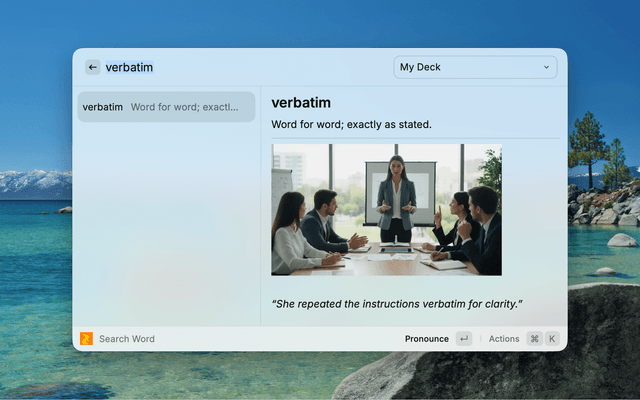Viewport: 640px width, 400px height.
Task: Click the back arrow button
Action: [92, 67]
